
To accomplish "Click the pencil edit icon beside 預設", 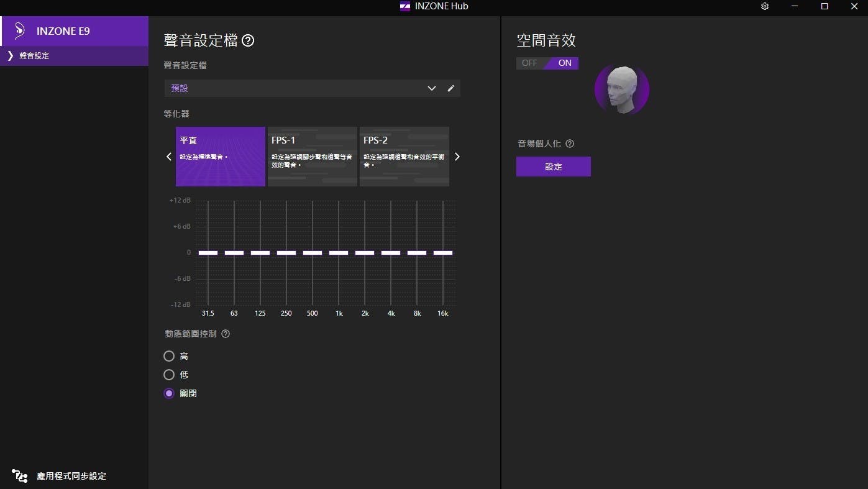I will point(451,88).
